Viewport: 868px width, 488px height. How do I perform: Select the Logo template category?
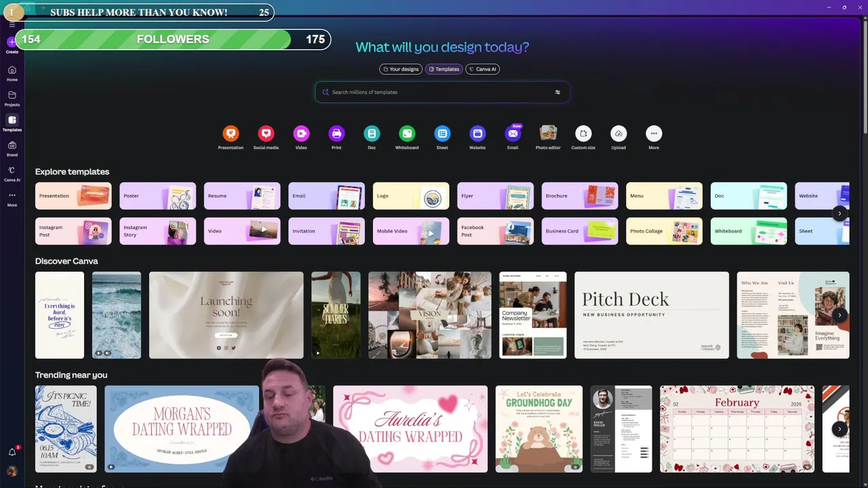(411, 196)
